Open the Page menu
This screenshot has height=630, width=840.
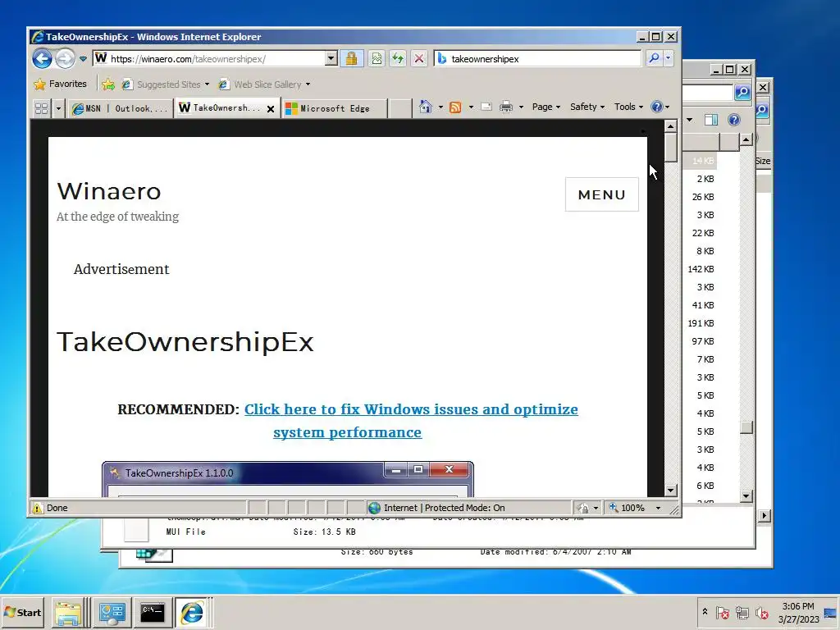[546, 107]
